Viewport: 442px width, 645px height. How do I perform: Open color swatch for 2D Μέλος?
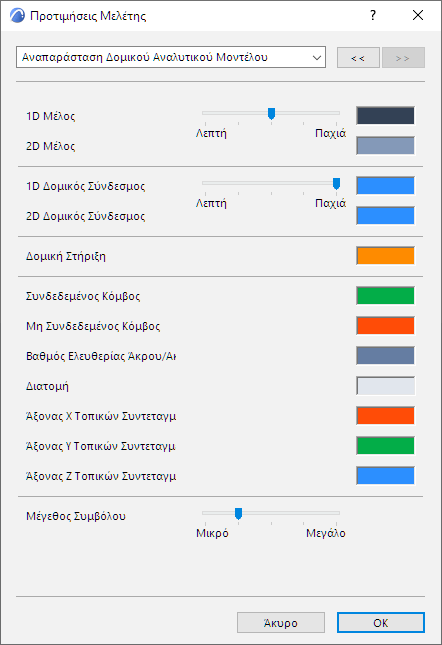[x=385, y=146]
